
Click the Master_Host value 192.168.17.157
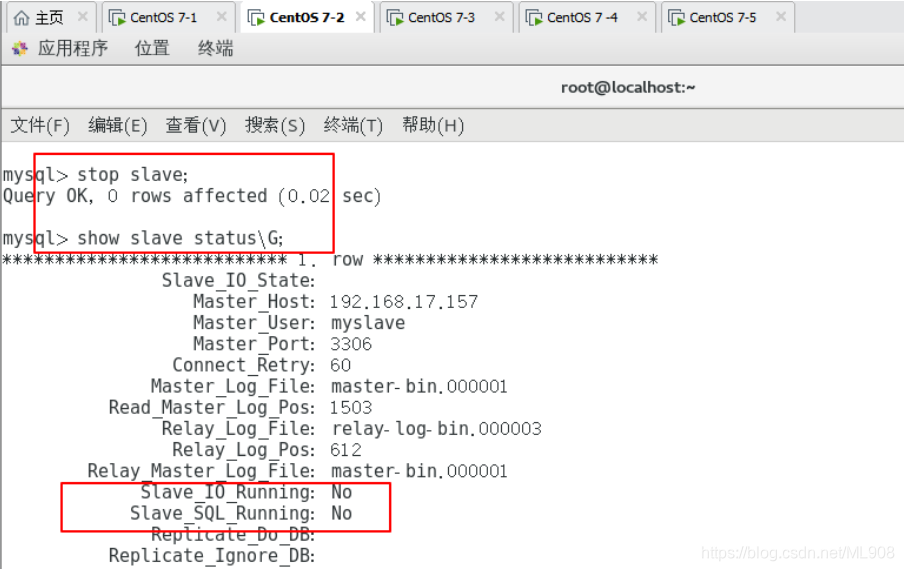click(x=404, y=302)
